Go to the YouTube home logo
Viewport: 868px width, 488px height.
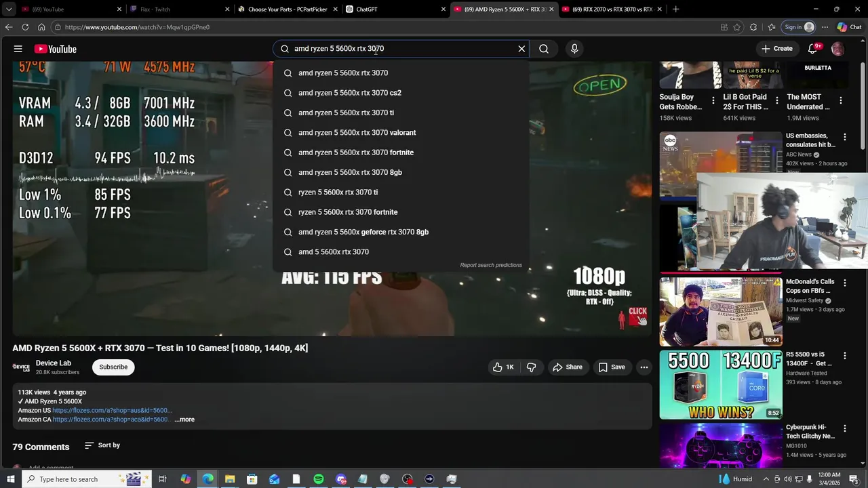[x=55, y=49]
